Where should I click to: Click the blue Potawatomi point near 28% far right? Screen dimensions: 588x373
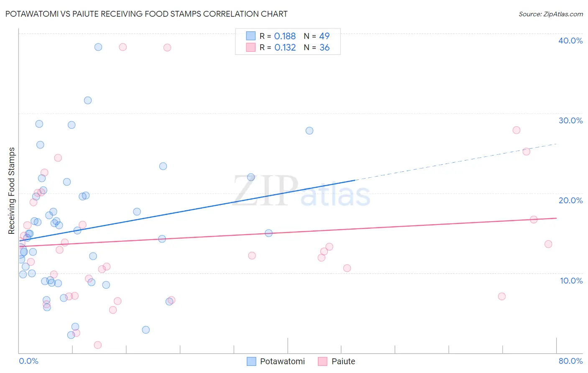[x=309, y=130]
